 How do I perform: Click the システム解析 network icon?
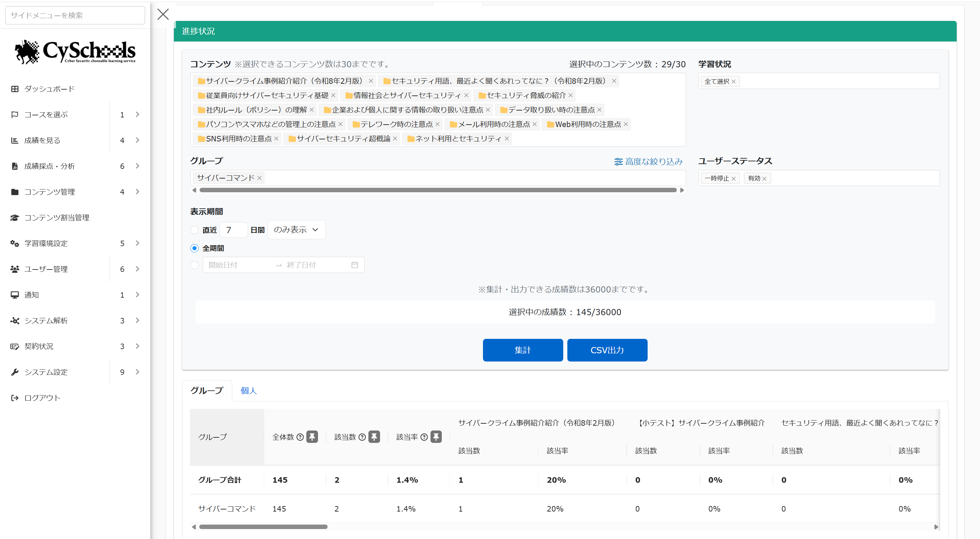pos(15,321)
